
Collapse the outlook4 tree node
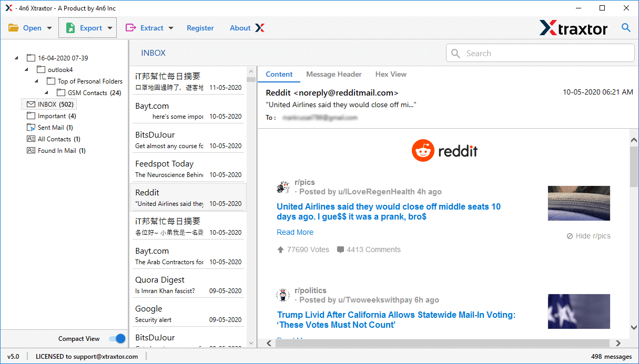[27, 70]
